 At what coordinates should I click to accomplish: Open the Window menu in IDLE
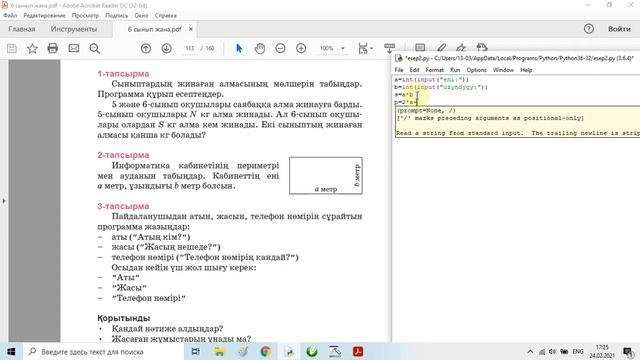pyautogui.click(x=503, y=70)
